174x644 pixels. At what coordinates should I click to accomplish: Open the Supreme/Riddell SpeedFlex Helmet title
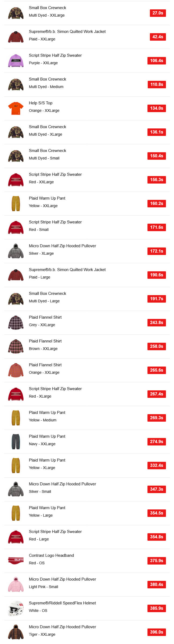pos(62,603)
